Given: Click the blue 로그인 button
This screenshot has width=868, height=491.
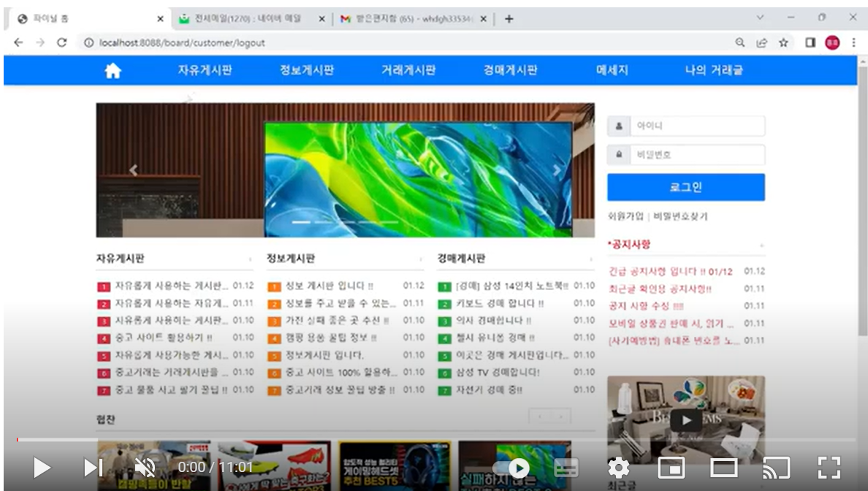Looking at the screenshot, I should point(686,187).
